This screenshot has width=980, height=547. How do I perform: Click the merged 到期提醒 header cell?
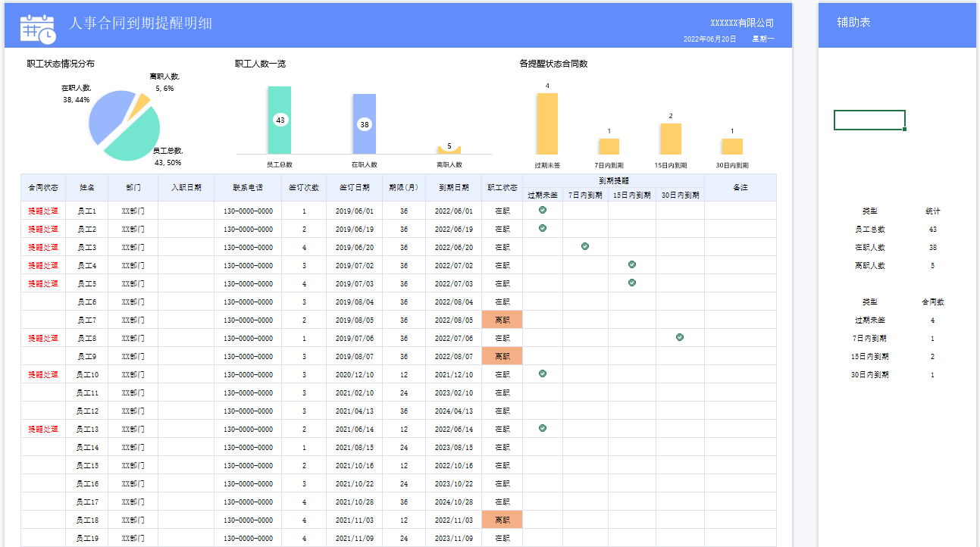pos(613,180)
